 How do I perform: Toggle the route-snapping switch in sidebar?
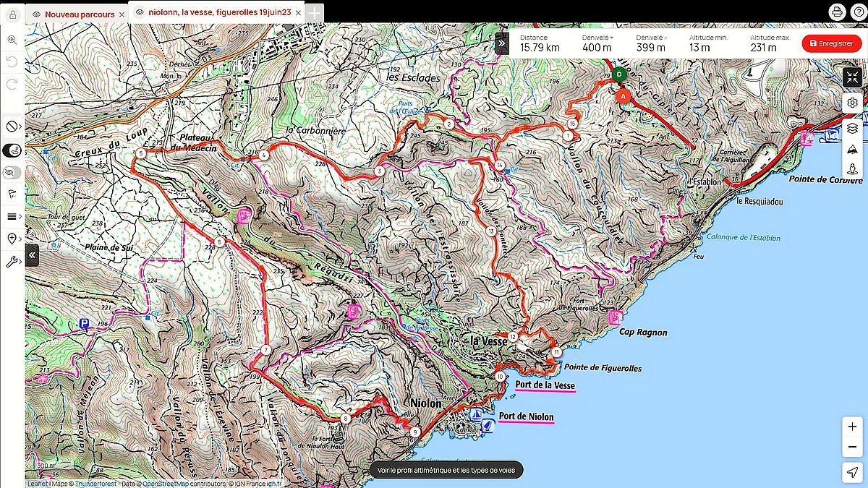click(12, 150)
